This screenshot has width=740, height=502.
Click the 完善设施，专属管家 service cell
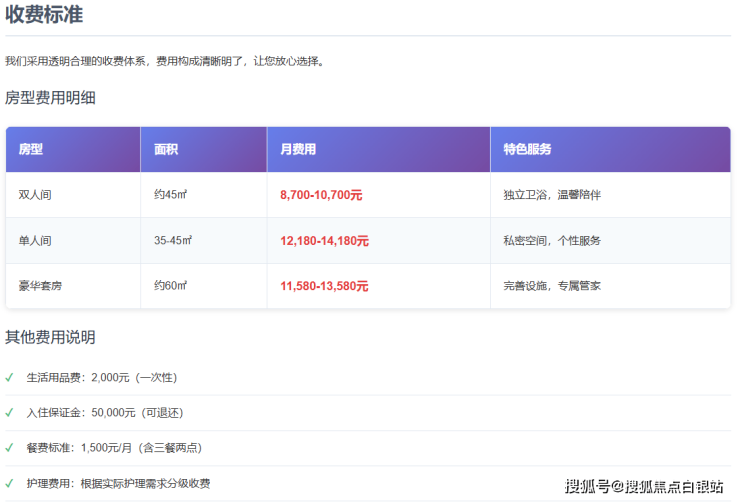(x=552, y=286)
